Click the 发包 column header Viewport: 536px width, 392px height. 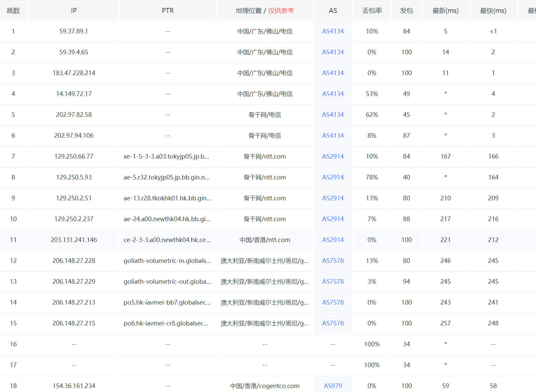pos(406,11)
